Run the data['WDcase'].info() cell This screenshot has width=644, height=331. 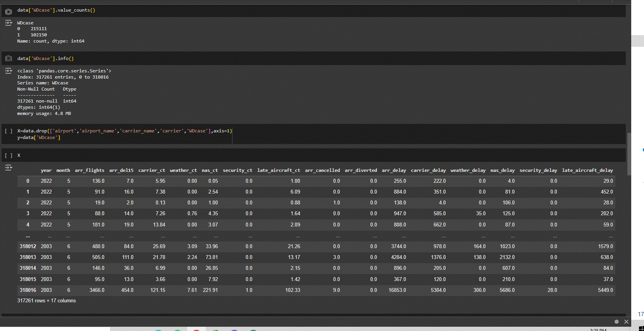point(9,58)
